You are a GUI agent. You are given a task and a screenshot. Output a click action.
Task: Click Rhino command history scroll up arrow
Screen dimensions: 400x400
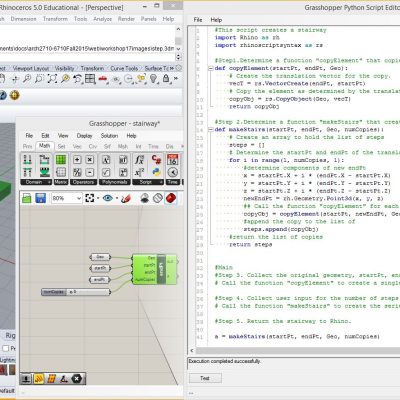(178, 29)
